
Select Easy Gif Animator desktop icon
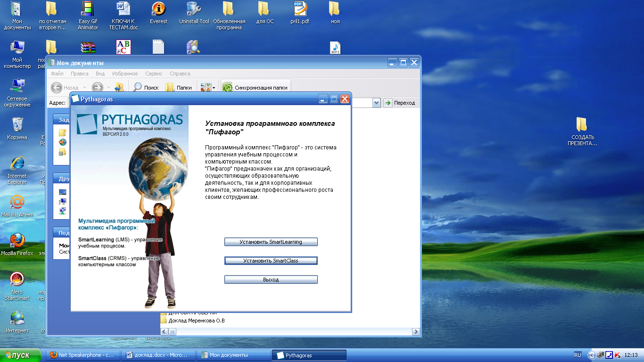(x=88, y=16)
